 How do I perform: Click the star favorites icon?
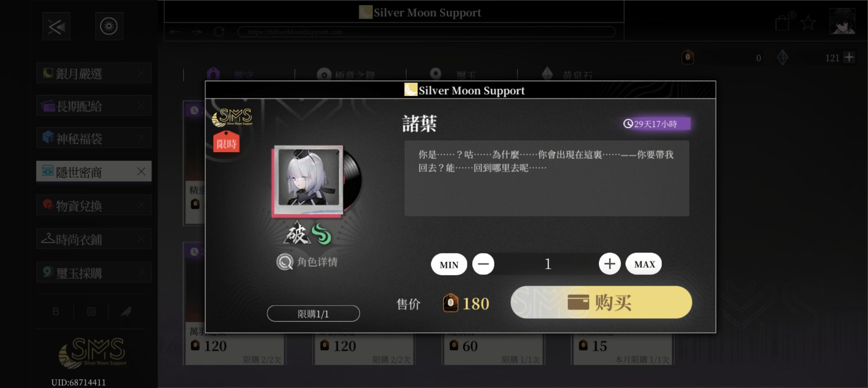[x=808, y=23]
